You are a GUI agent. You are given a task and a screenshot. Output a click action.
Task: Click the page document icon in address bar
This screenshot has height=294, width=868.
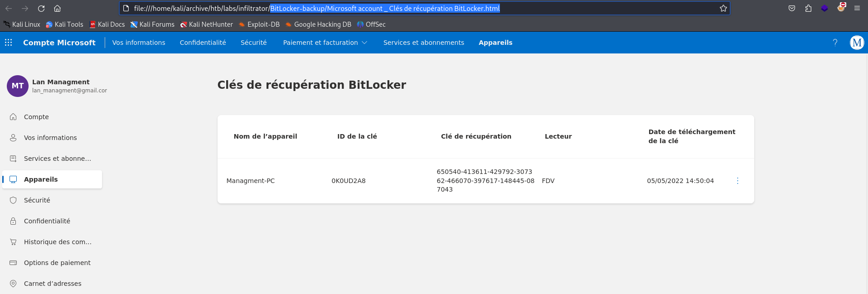click(x=126, y=8)
